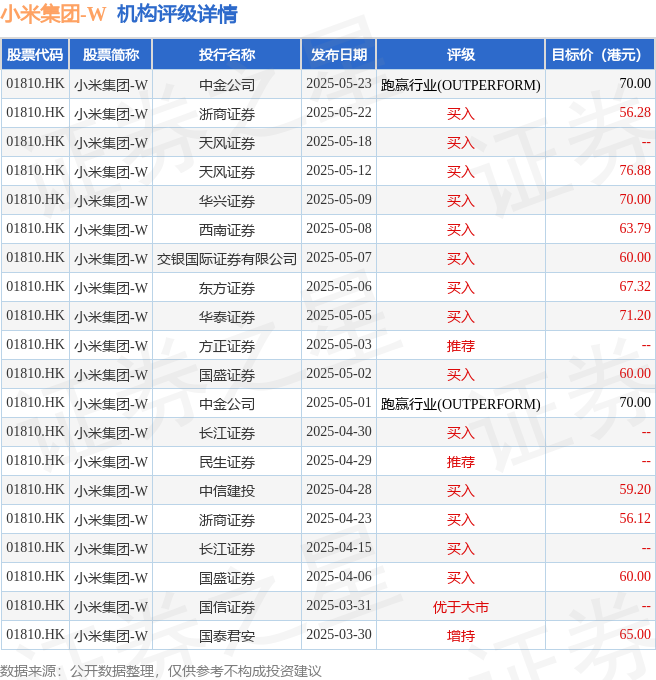This screenshot has height=680, width=656.
Task: Click 中信建投 bank name
Action: 227,491
